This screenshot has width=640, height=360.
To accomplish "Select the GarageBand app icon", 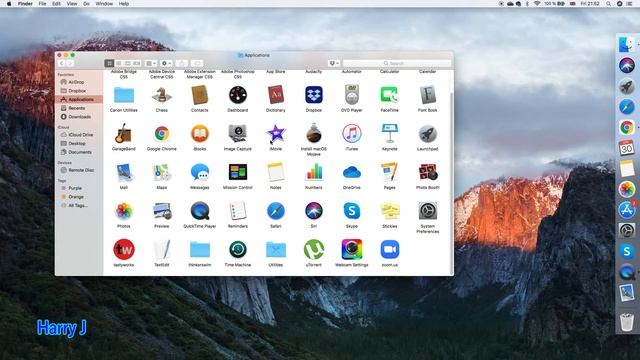I will (124, 134).
